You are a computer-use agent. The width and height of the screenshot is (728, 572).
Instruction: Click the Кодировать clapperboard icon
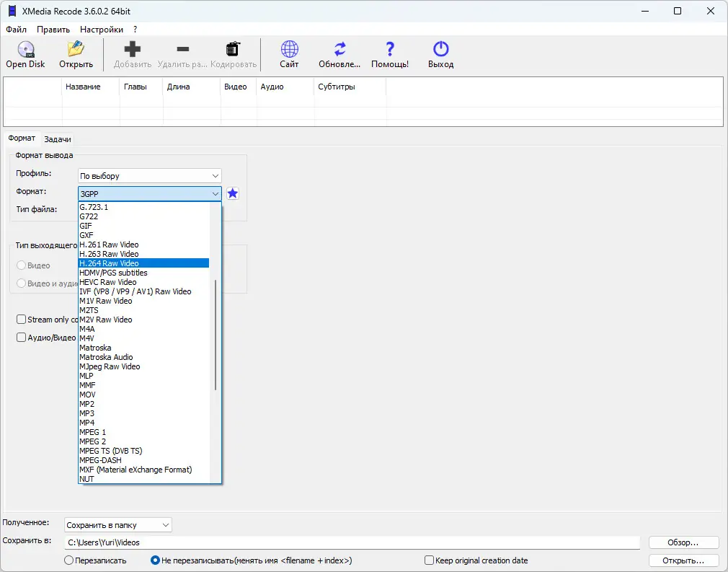point(233,49)
